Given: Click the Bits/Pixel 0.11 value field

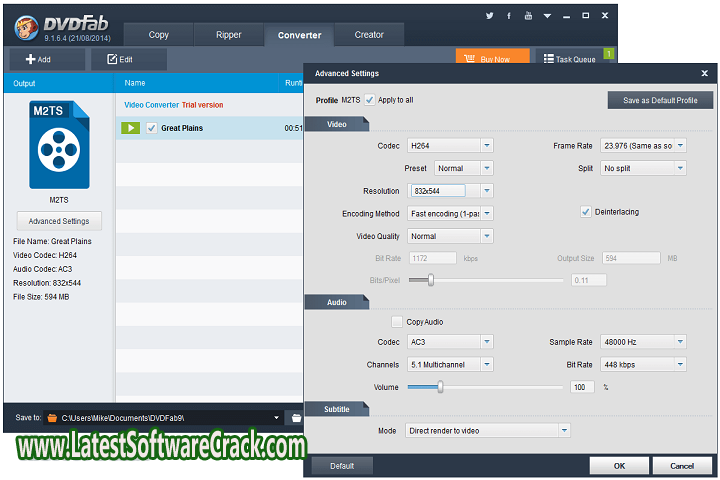Looking at the screenshot, I should [x=589, y=280].
